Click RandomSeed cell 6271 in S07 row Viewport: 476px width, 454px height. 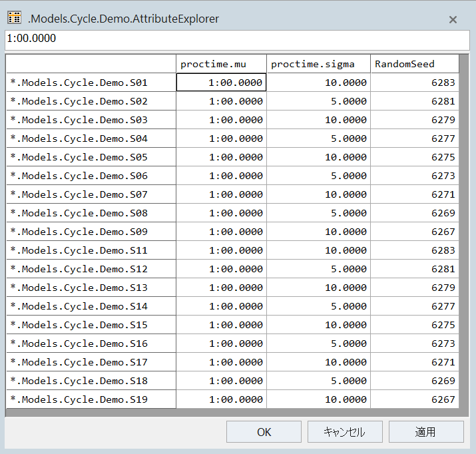pyautogui.click(x=415, y=194)
